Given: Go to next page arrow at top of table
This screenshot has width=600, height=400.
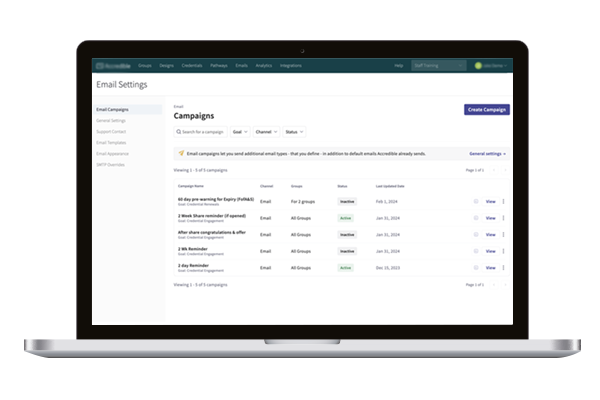Looking at the screenshot, I should [x=506, y=171].
